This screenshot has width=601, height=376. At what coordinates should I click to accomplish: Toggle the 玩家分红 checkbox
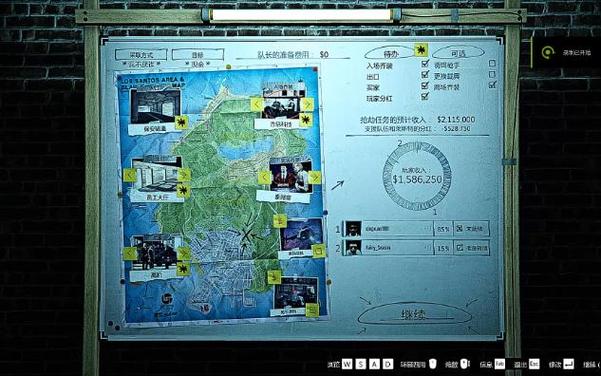coord(425,96)
